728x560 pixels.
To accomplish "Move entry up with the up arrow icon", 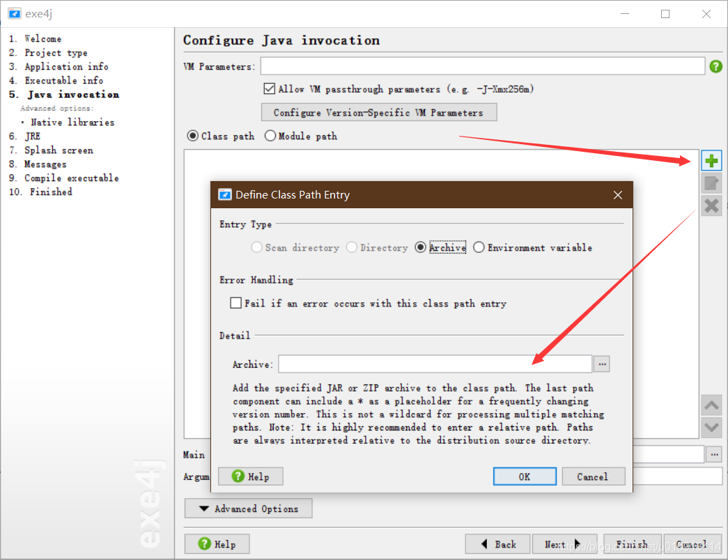I will [x=711, y=405].
